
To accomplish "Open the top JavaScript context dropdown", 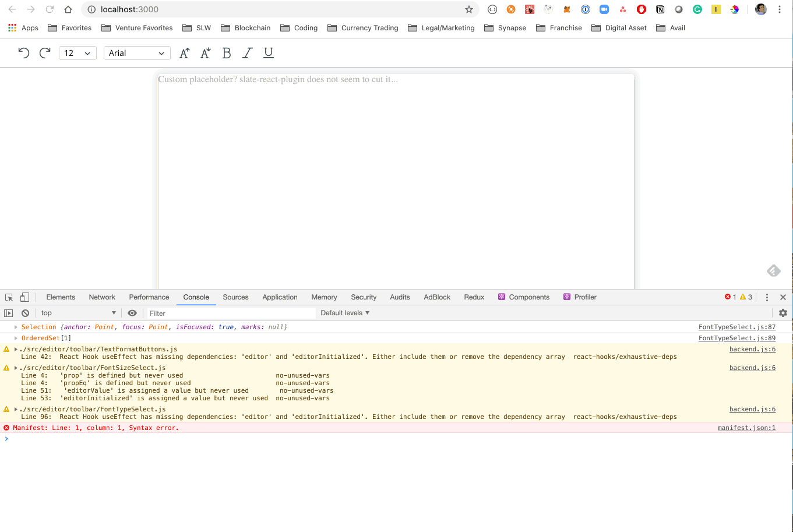I will (79, 313).
